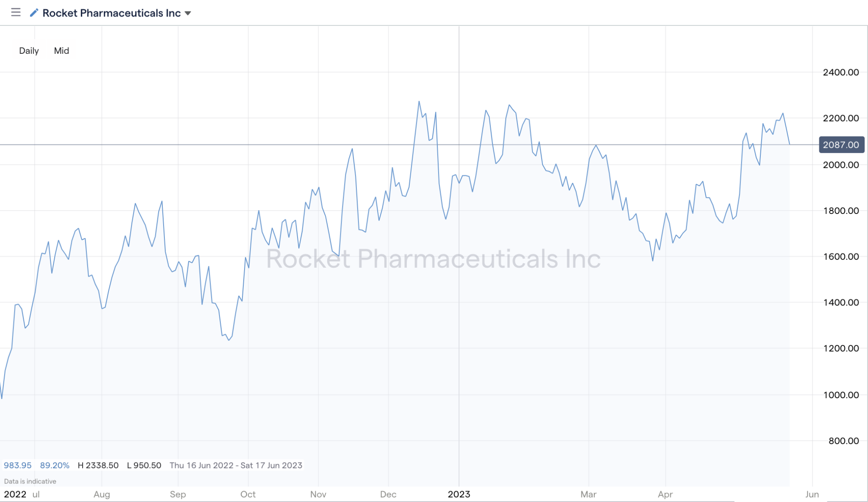Select the Mar label on time axis

click(588, 494)
